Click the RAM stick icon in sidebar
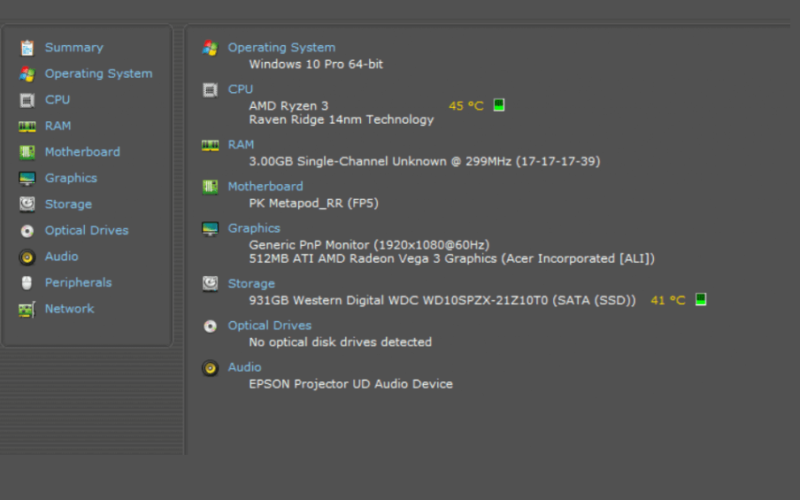 tap(27, 126)
